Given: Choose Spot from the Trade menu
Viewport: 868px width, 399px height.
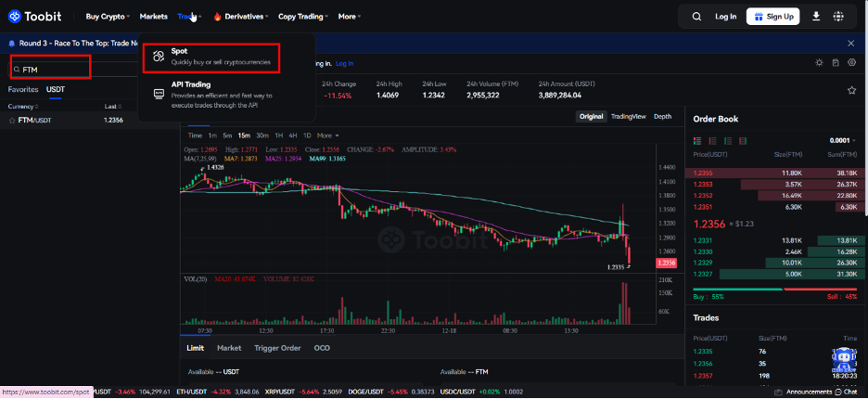Looking at the screenshot, I should [x=211, y=58].
